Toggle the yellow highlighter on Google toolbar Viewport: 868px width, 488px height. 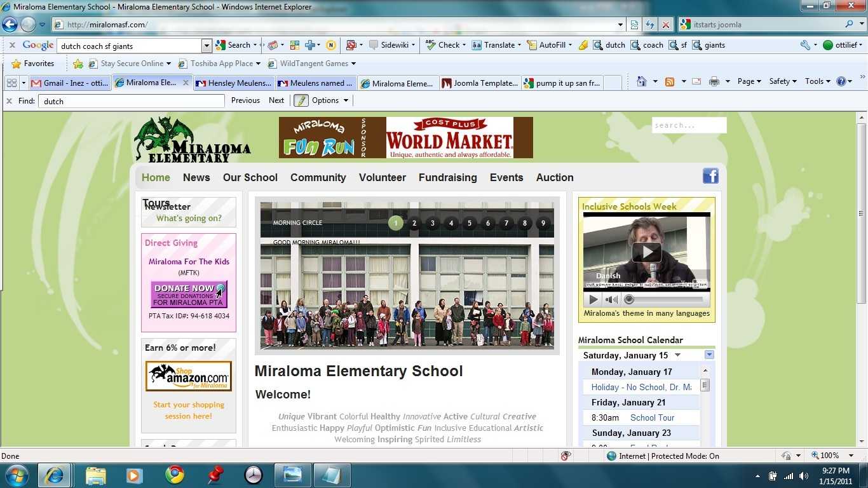point(583,45)
